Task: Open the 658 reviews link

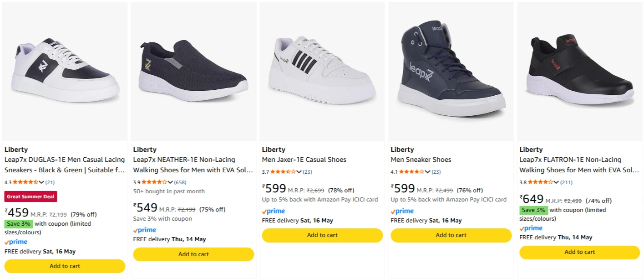Action: [x=180, y=182]
